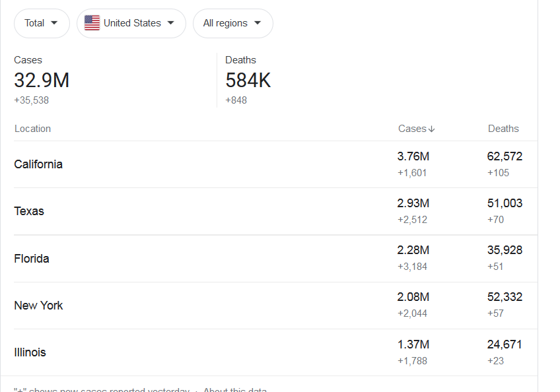Image resolution: width=560 pixels, height=392 pixels.
Task: Click the Deaths summary label
Action: 240,60
